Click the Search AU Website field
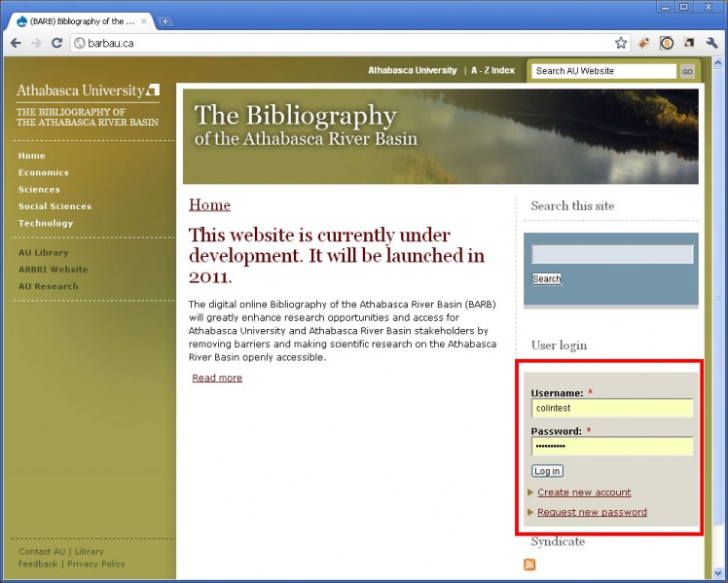 603,71
